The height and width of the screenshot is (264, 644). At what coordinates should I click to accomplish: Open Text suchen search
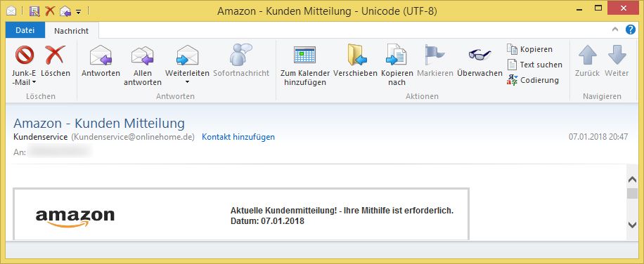pyautogui.click(x=535, y=65)
